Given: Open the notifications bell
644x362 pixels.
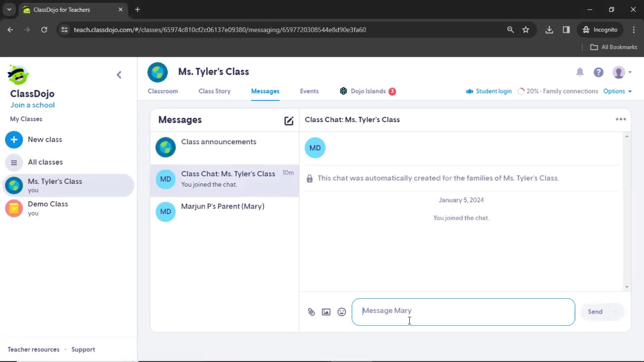Looking at the screenshot, I should coord(580,72).
